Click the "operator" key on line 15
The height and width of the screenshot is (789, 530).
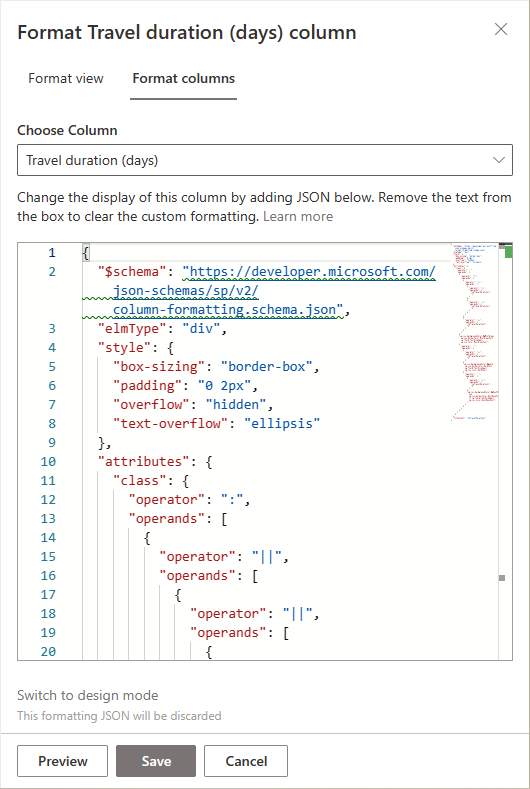[198, 557]
